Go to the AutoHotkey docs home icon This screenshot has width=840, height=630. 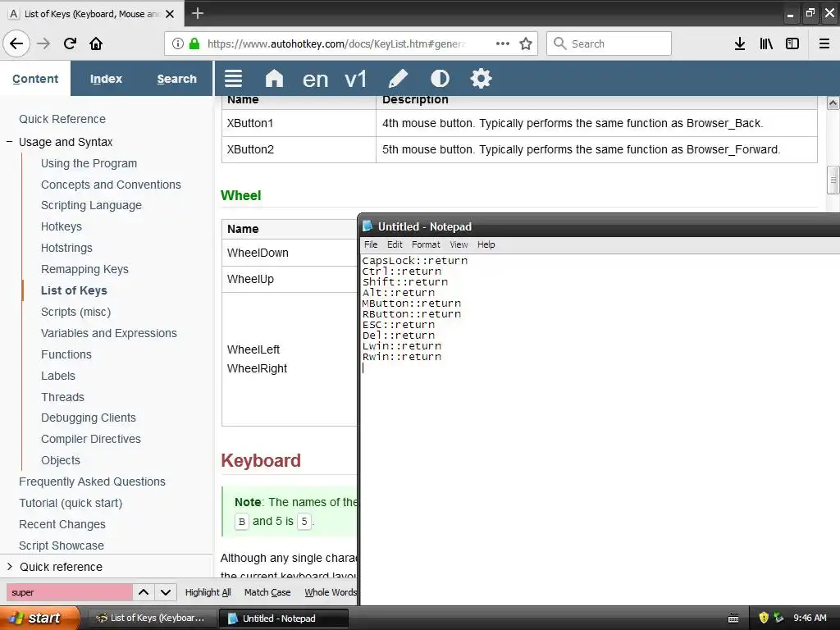274,79
